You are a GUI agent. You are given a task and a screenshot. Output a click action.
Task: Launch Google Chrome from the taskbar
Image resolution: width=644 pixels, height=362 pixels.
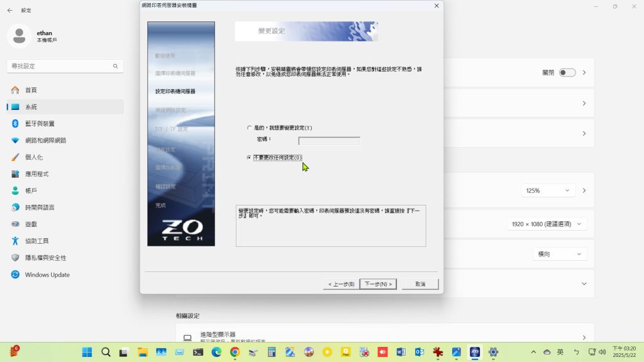point(235,353)
